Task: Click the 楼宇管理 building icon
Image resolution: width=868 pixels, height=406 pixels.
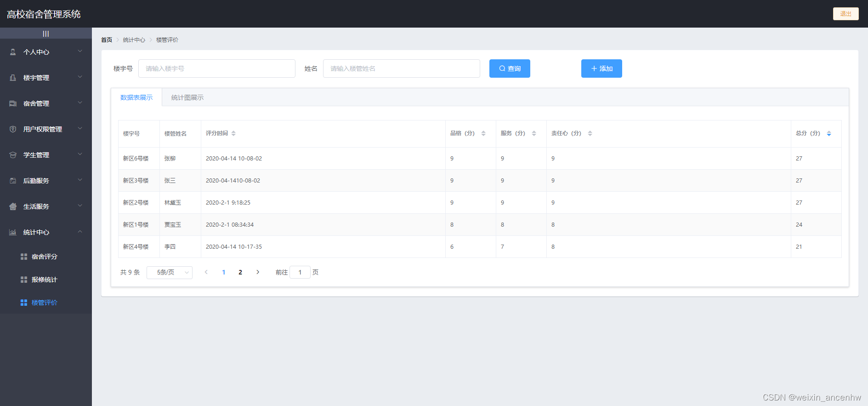Action: [x=13, y=78]
